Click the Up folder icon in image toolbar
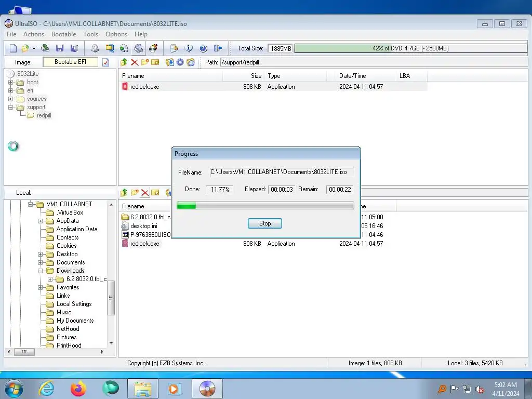Viewport: 532px width, 399px height. click(124, 62)
